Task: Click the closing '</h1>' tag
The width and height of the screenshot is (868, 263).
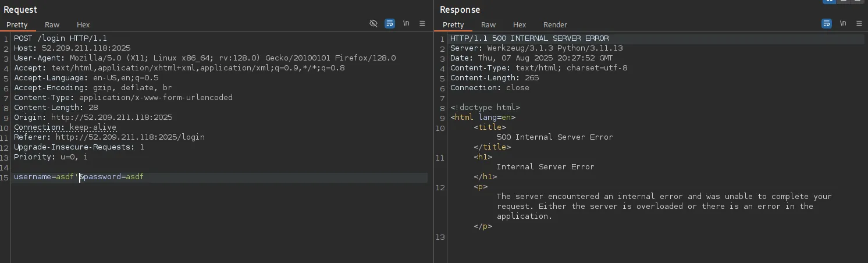Action: (x=485, y=177)
